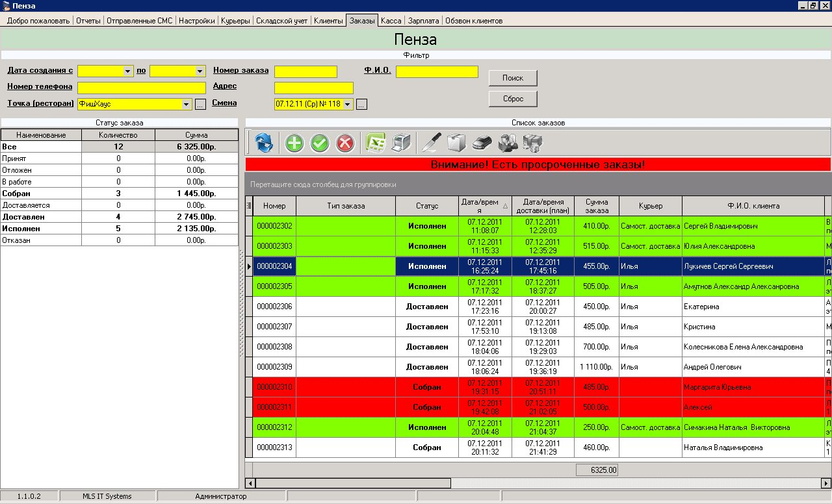
Task: Open the date-from dropdown
Action: coord(128,71)
